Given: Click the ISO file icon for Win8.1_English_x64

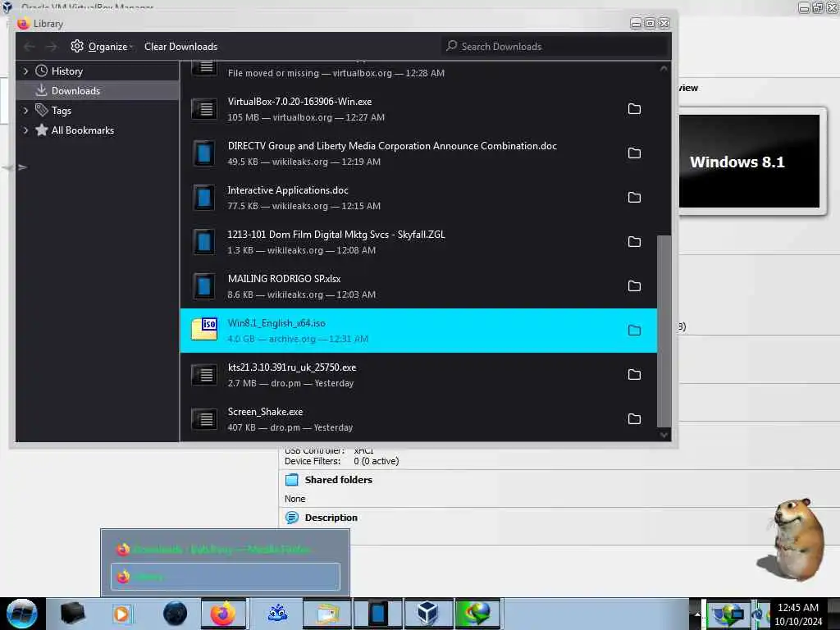Looking at the screenshot, I should pyautogui.click(x=204, y=330).
